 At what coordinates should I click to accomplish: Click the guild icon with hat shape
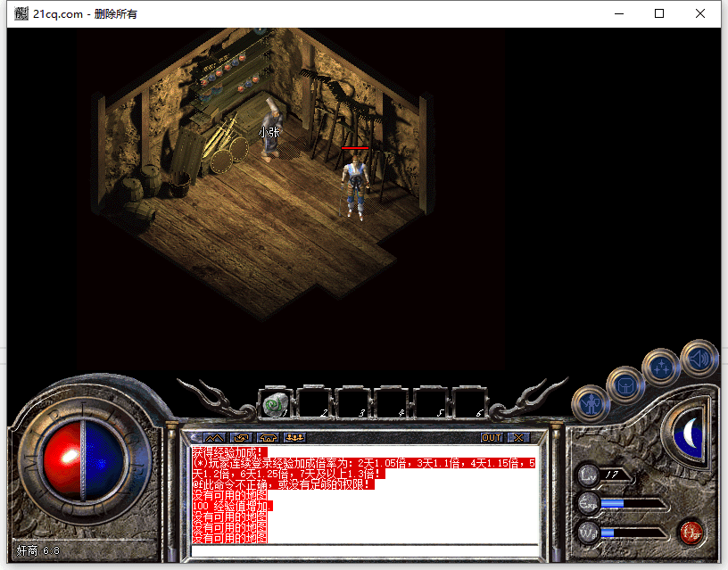click(268, 438)
